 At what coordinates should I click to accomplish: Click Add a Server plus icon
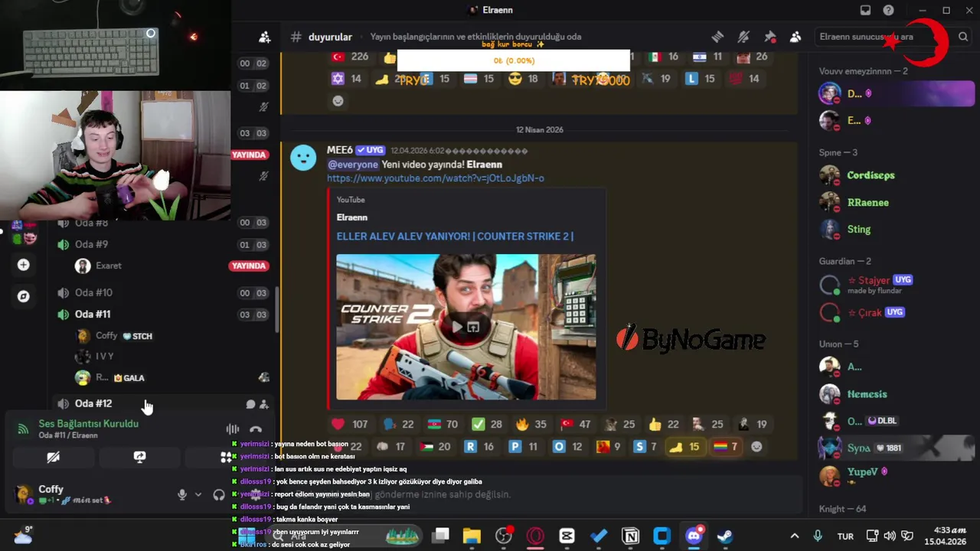[x=24, y=265]
